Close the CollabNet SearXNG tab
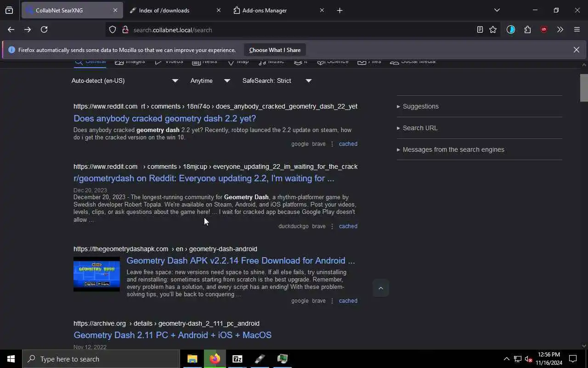The width and height of the screenshot is (588, 368). (x=115, y=10)
